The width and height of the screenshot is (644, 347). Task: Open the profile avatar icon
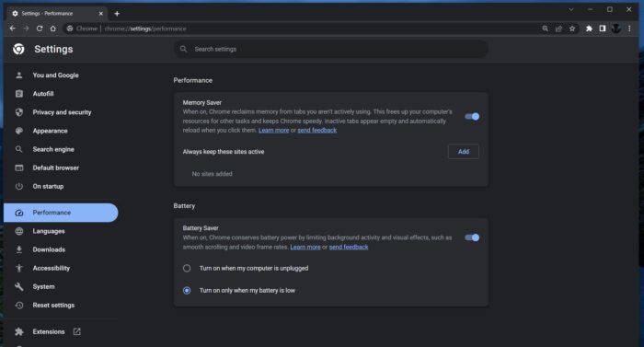click(615, 29)
